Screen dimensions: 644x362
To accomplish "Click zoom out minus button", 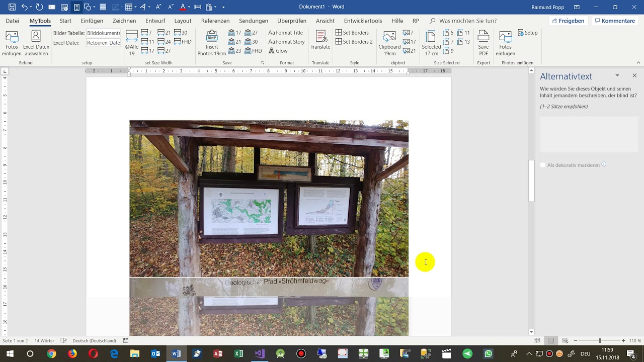I will (x=576, y=340).
